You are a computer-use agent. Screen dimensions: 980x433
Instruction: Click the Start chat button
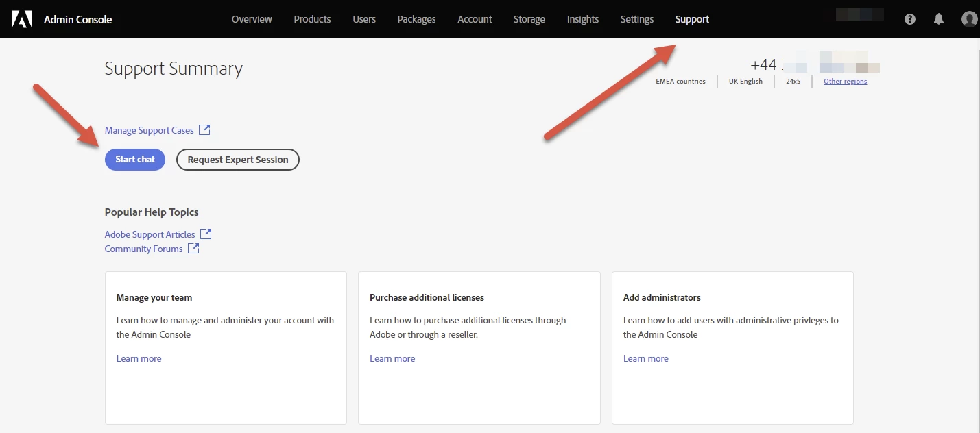(135, 160)
